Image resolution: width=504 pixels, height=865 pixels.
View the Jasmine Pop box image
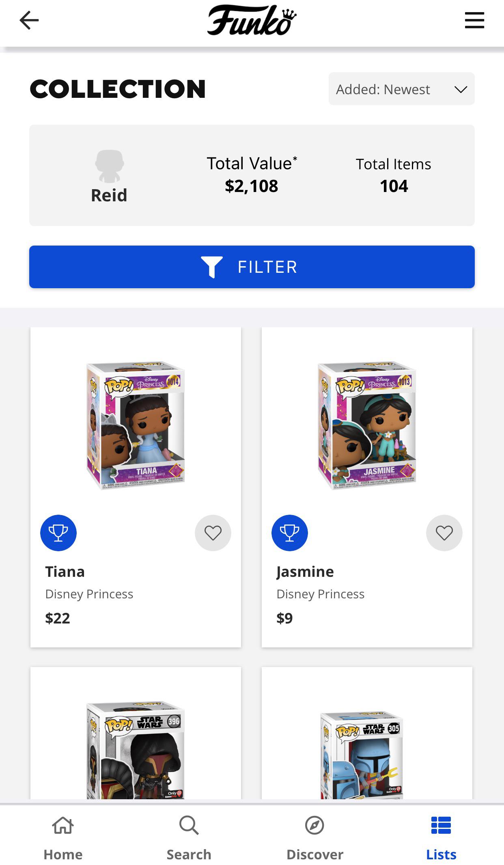pyautogui.click(x=367, y=425)
